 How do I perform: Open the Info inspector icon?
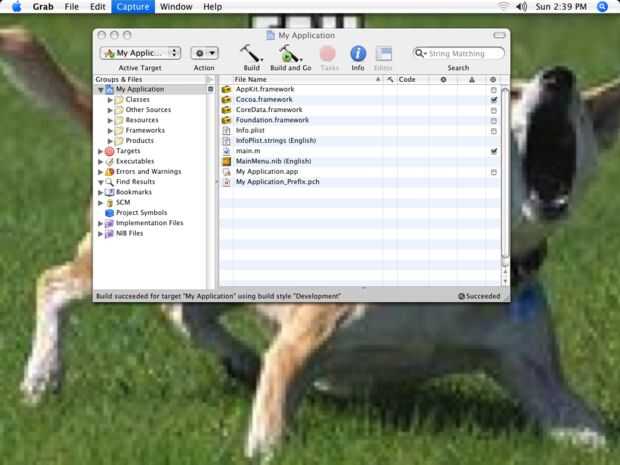[x=358, y=54]
